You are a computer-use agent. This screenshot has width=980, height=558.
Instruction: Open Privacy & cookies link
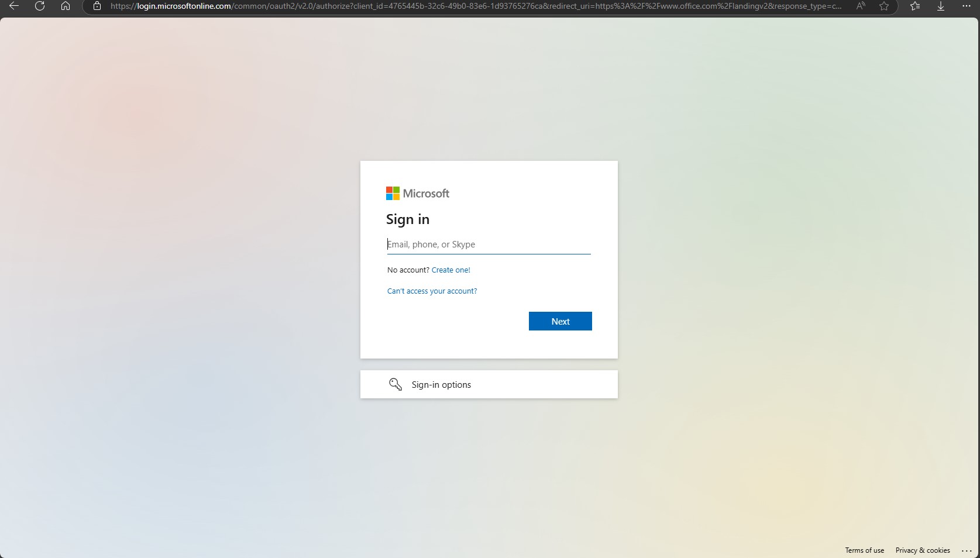click(x=922, y=550)
